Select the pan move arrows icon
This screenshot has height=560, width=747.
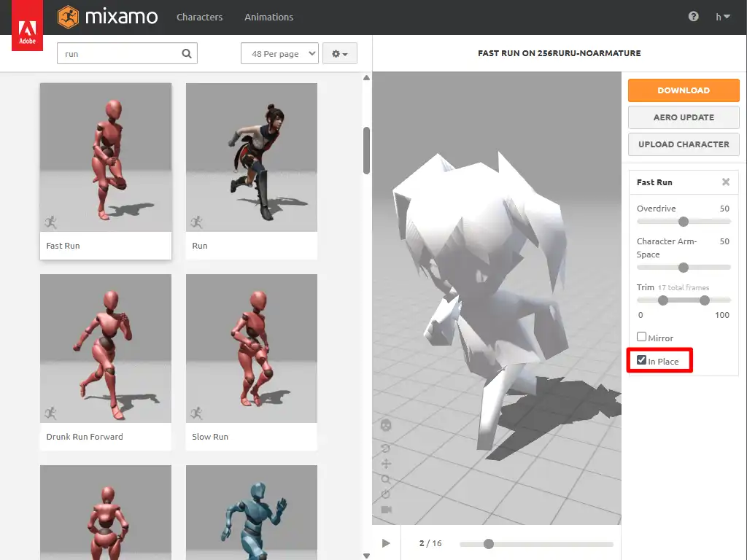pyautogui.click(x=386, y=464)
